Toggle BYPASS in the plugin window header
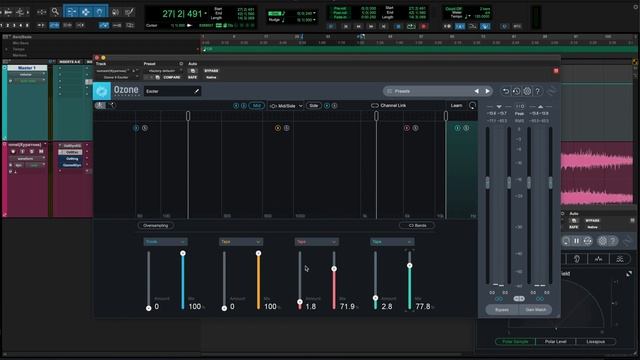This screenshot has height=360, width=640. [211, 71]
